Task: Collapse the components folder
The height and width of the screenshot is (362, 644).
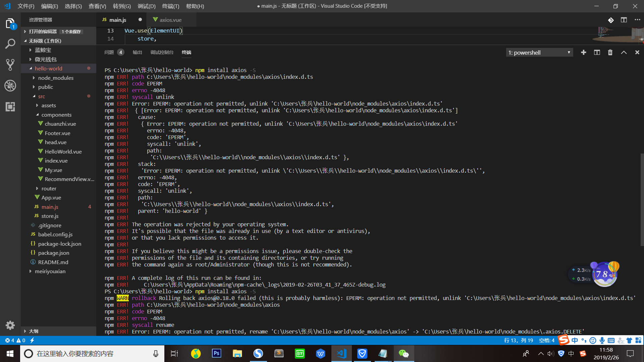Action: (56, 115)
